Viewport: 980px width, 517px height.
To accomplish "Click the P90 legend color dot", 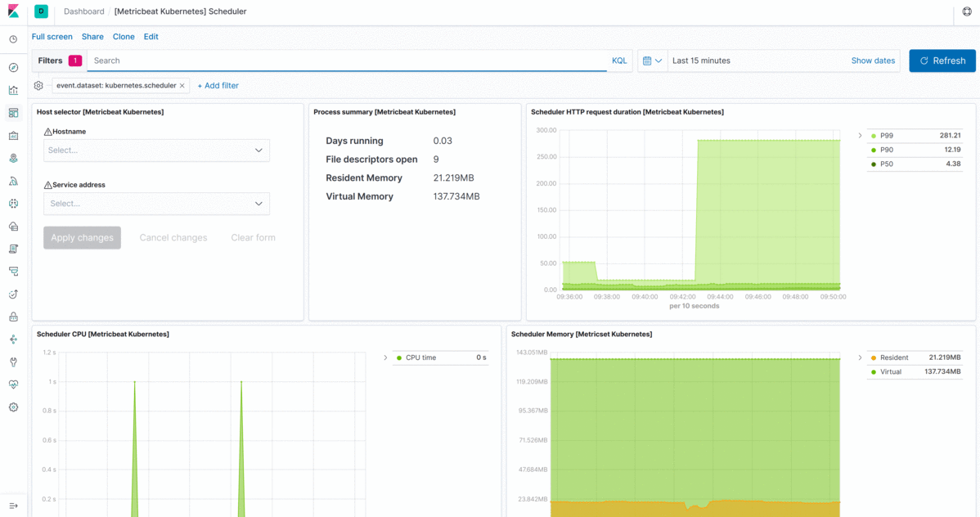I will click(874, 150).
